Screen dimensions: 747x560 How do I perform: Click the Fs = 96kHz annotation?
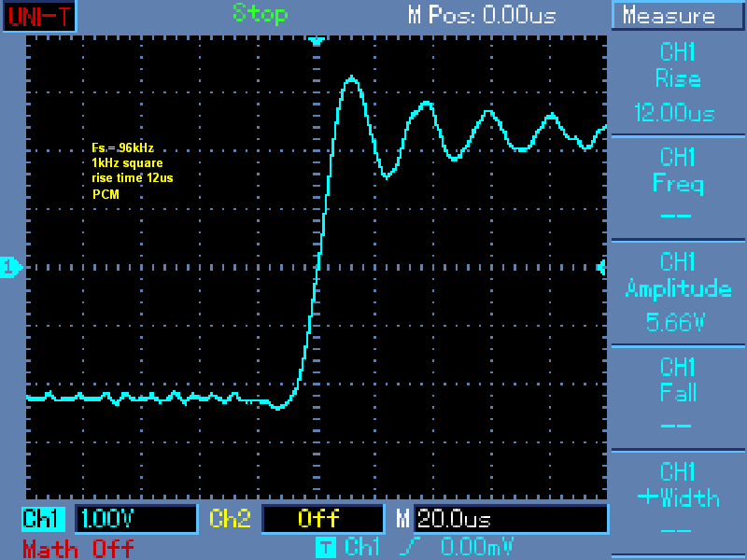point(122,147)
